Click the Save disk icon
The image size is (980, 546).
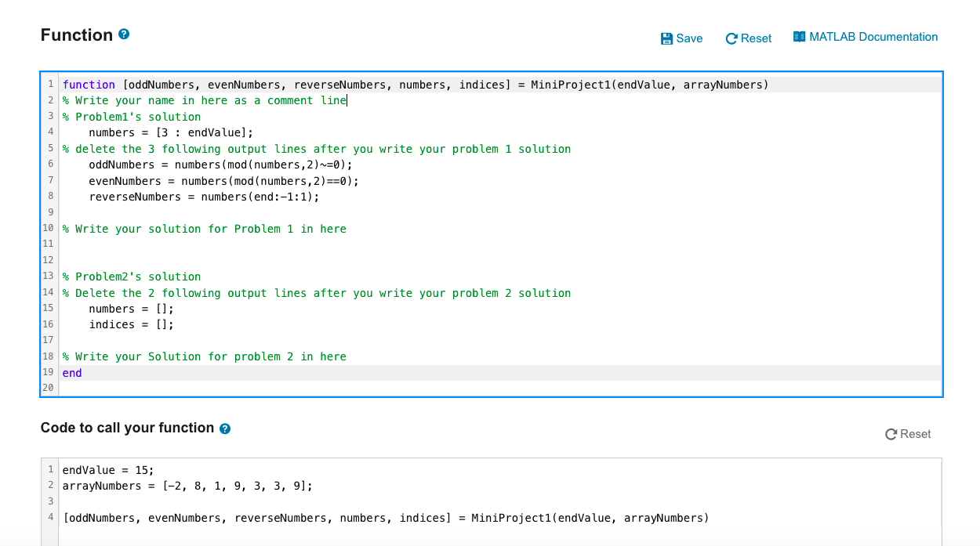coord(666,38)
